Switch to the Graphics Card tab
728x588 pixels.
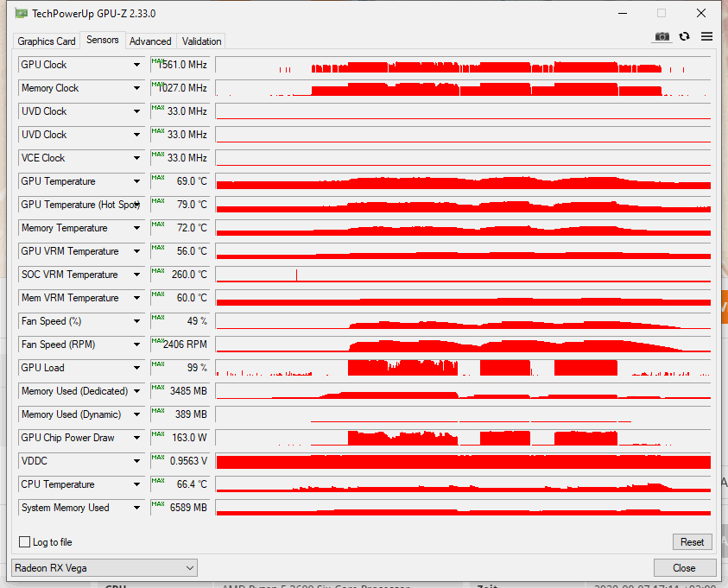[x=47, y=41]
